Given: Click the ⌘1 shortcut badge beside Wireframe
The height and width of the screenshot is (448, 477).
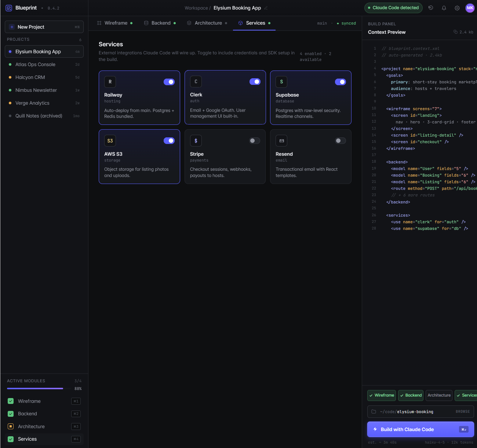Looking at the screenshot, I should pyautogui.click(x=76, y=401).
